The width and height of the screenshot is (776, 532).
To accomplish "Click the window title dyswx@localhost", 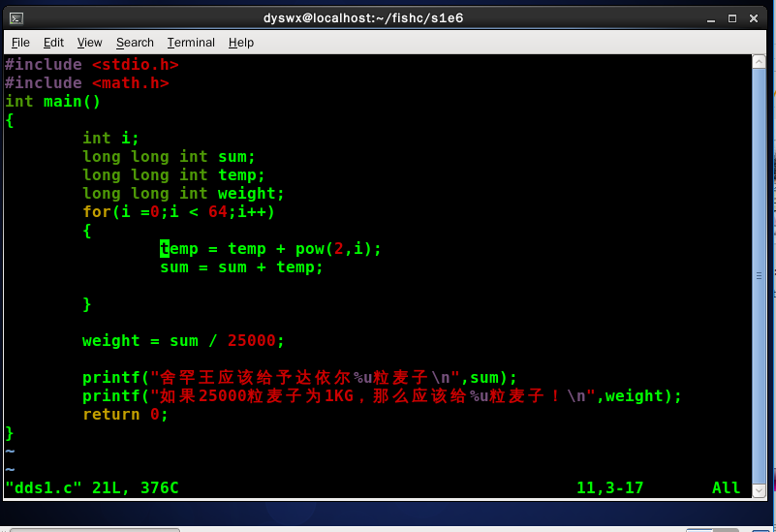I will (x=363, y=18).
